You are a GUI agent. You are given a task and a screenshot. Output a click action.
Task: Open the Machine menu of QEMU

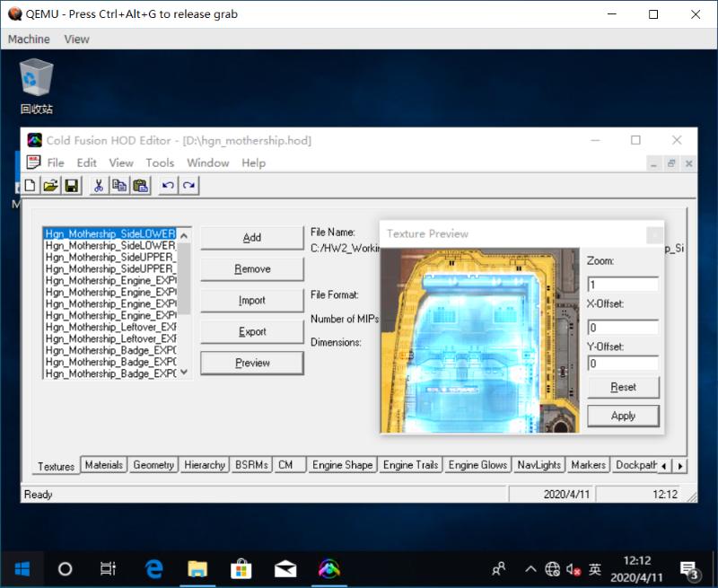(x=28, y=39)
